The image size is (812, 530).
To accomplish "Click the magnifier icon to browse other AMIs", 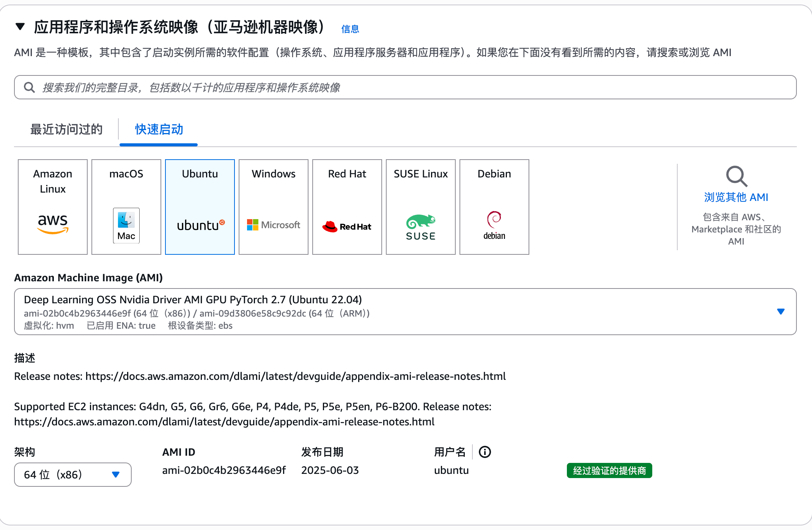I will [x=736, y=176].
